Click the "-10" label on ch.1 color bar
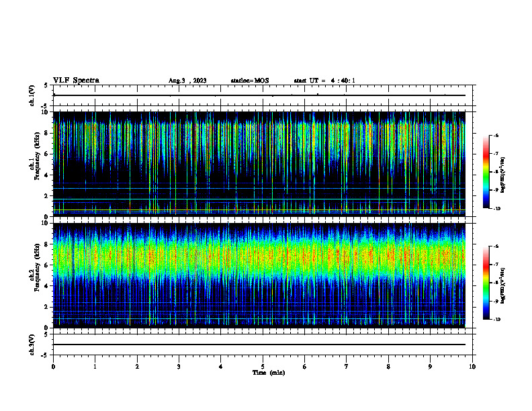The height and width of the screenshot is (411, 532). (496, 209)
